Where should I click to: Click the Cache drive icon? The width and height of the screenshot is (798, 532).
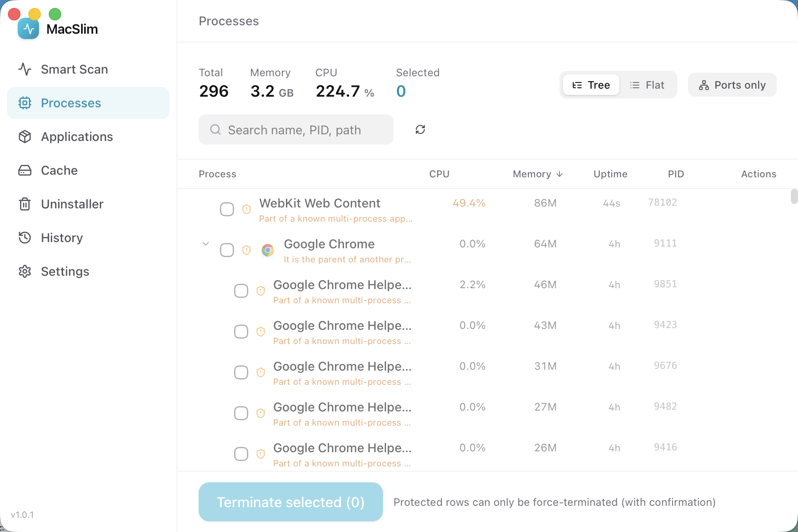[25, 170]
